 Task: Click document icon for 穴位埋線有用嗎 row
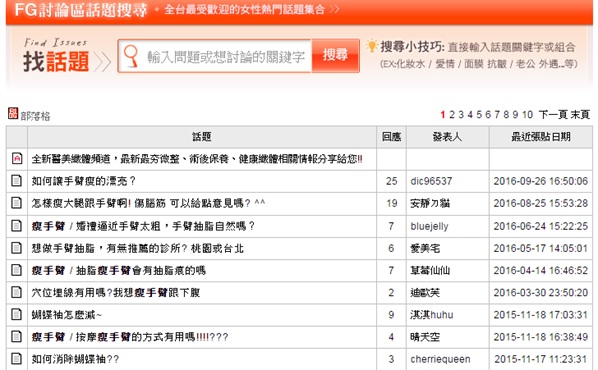pos(16,292)
